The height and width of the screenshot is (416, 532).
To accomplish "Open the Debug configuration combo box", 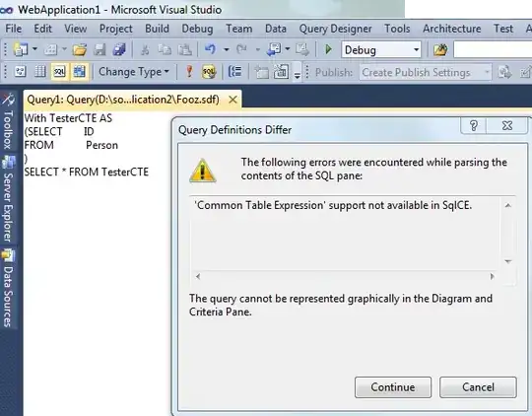I will (381, 50).
